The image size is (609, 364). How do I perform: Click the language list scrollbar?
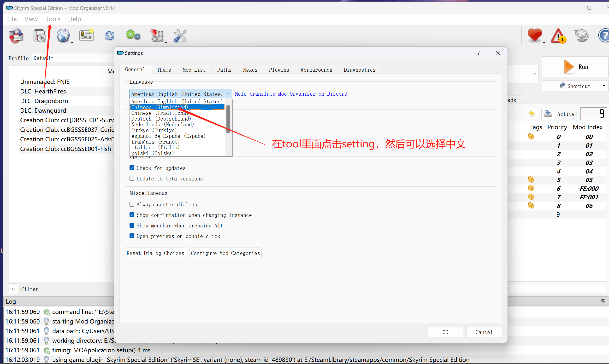pyautogui.click(x=228, y=119)
